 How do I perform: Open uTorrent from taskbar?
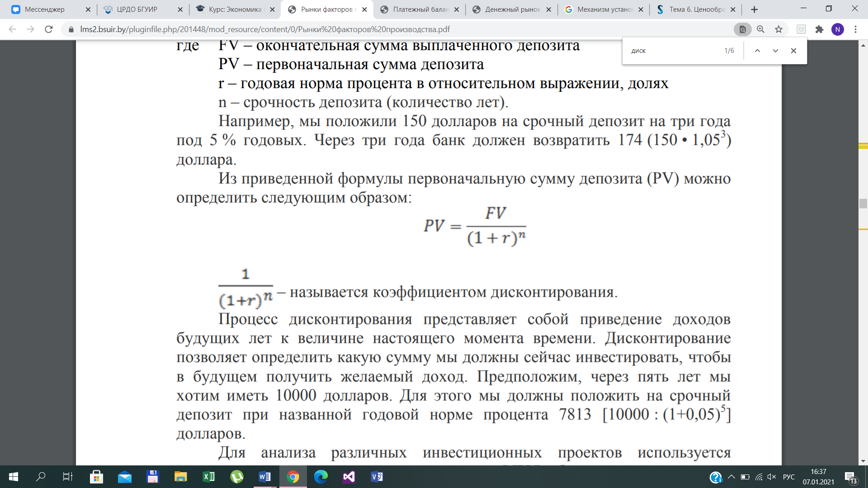[236, 477]
